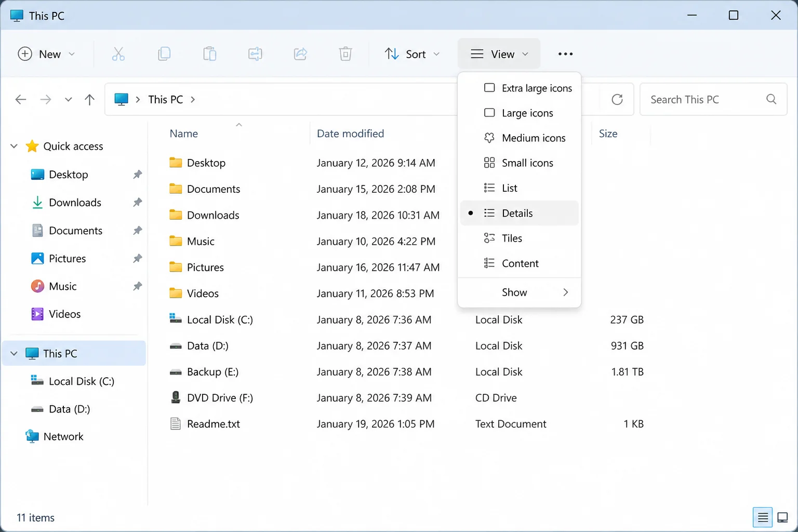The image size is (798, 532).
Task: Click the pin icon next to Pictures
Action: click(x=137, y=258)
